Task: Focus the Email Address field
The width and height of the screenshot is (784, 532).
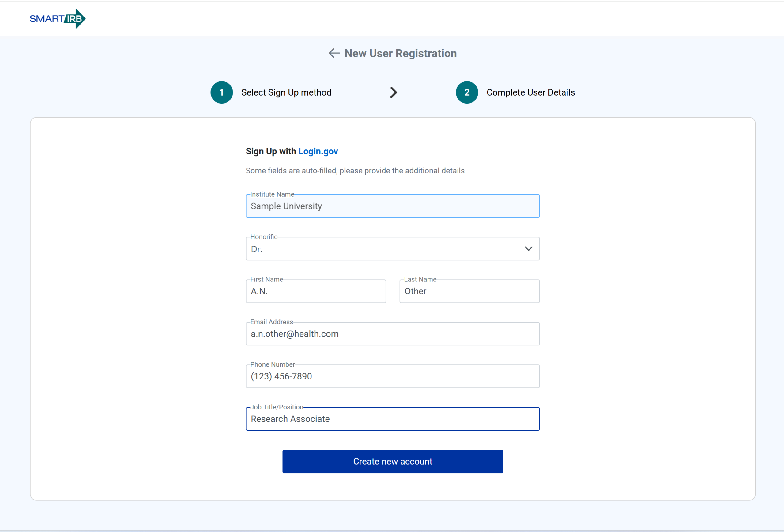Action: 393,334
